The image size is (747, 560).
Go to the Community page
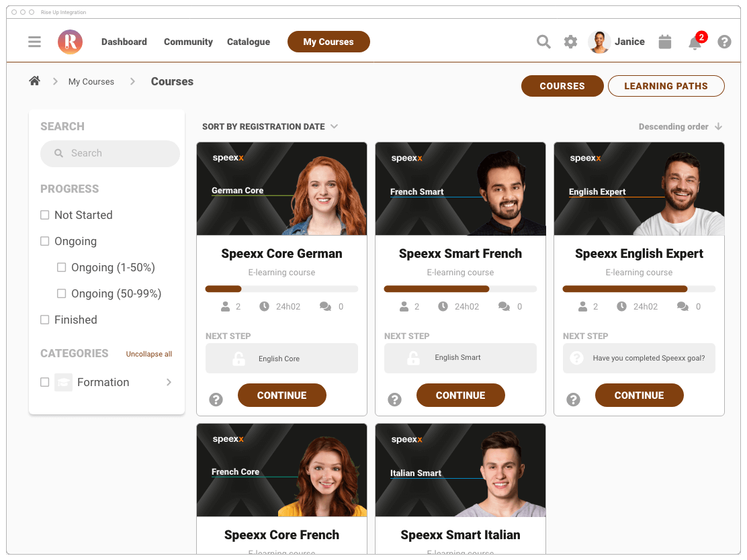coord(188,42)
